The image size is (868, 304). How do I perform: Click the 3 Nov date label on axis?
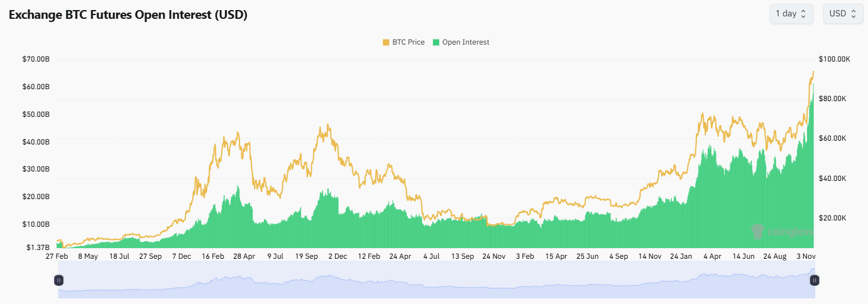click(807, 257)
